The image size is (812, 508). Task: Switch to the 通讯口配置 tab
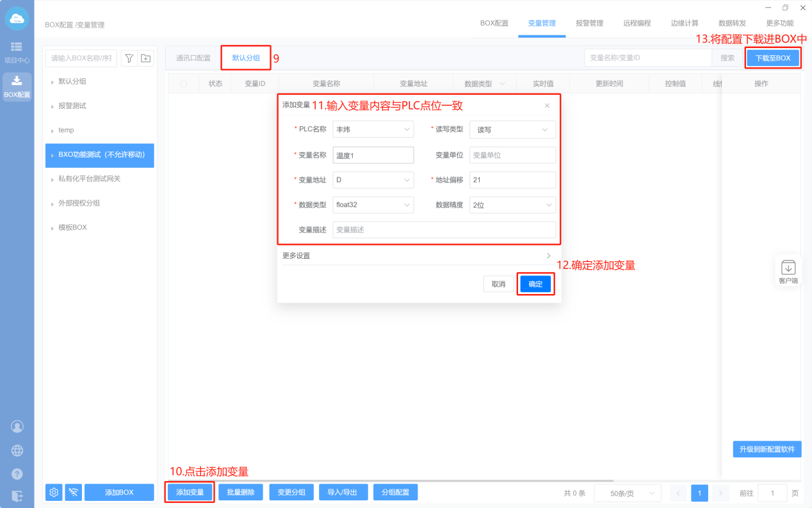(x=193, y=58)
